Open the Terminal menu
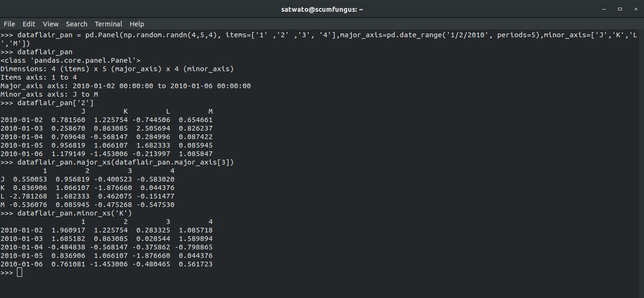The height and width of the screenshot is (298, 644). pos(108,24)
